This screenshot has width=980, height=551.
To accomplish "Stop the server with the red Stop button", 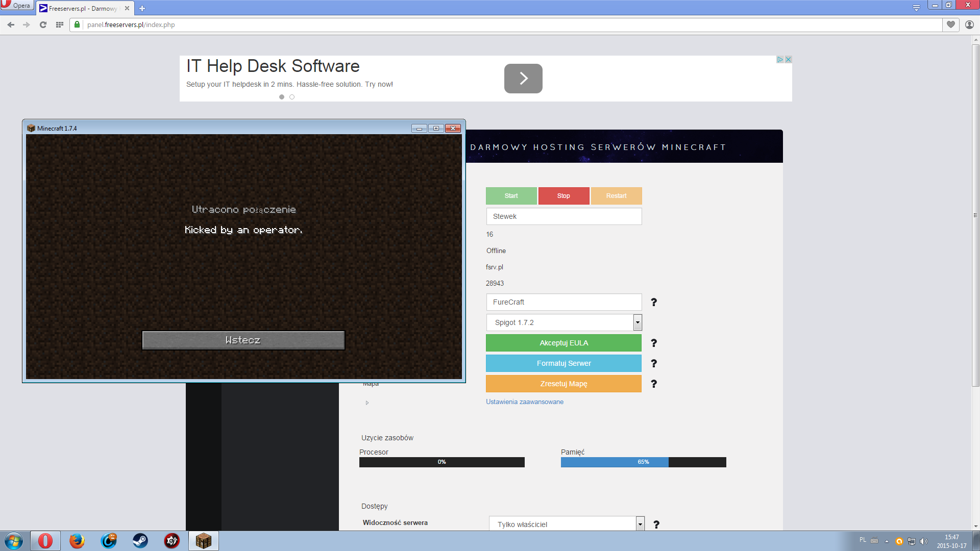I will click(x=563, y=196).
